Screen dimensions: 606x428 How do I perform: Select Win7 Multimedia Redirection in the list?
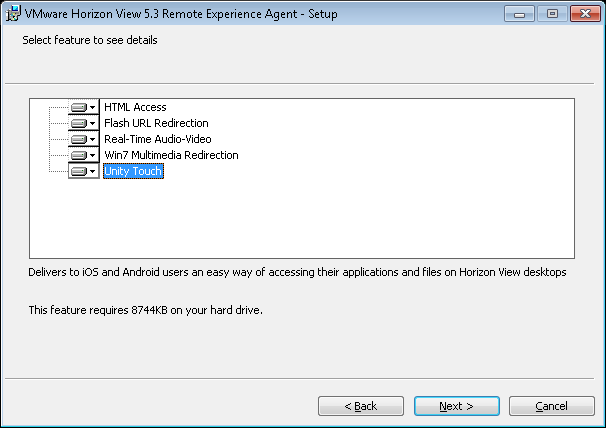tap(171, 155)
